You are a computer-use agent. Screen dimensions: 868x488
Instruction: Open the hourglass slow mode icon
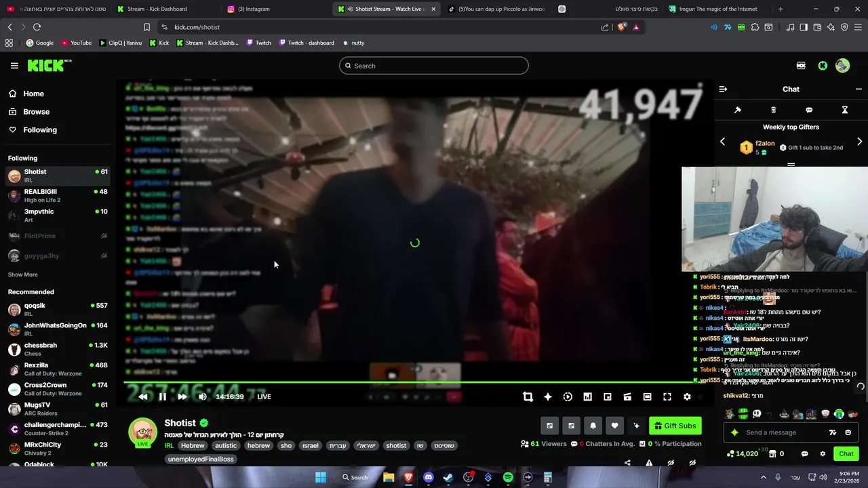pos(845,110)
